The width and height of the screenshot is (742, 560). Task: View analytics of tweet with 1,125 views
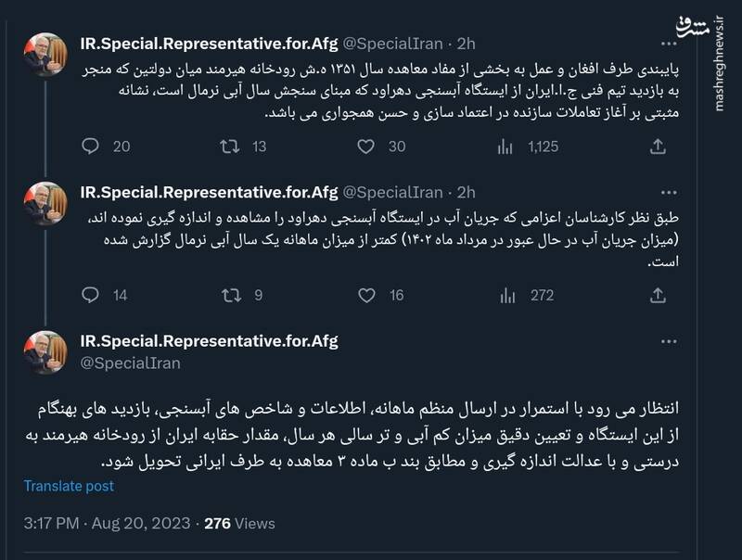pos(506,146)
